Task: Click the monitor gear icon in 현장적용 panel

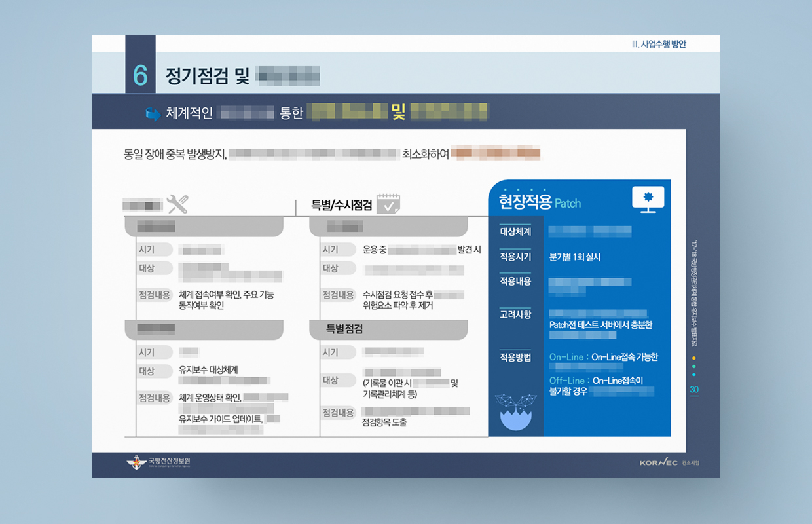Action: 648,199
